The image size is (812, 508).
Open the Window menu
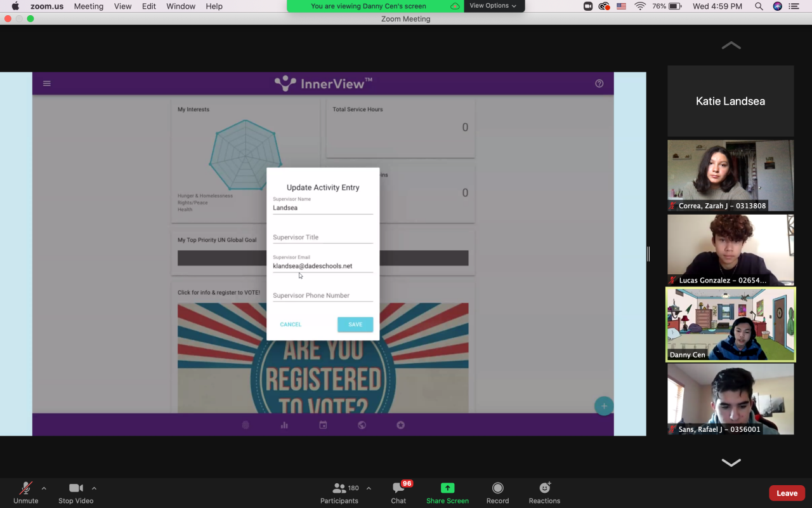[181, 6]
